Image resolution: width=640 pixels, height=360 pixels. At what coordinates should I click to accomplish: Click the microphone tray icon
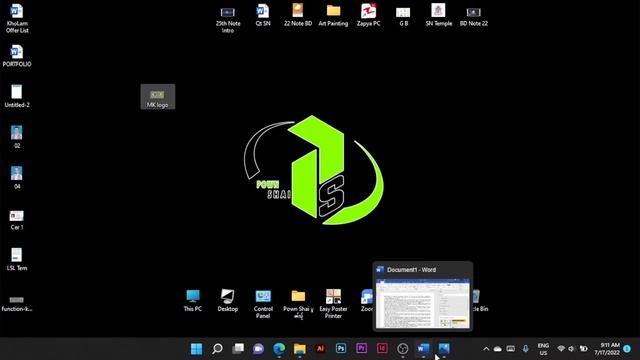(525, 349)
